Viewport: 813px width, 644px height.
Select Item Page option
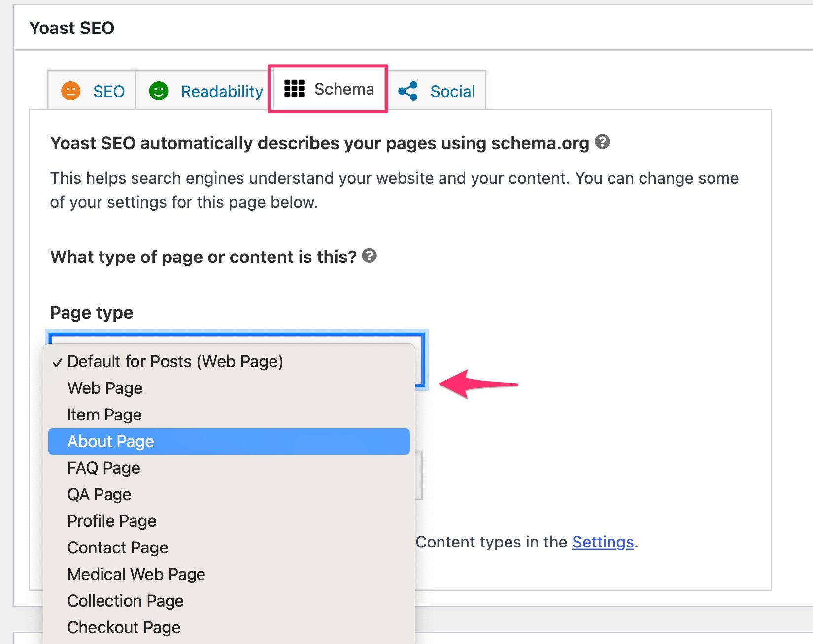(229, 415)
